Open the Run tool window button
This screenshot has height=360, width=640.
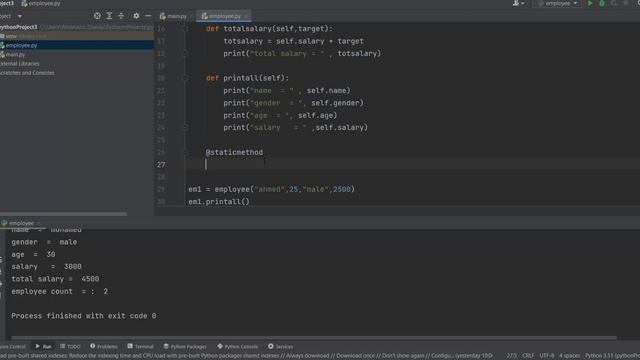point(44,347)
